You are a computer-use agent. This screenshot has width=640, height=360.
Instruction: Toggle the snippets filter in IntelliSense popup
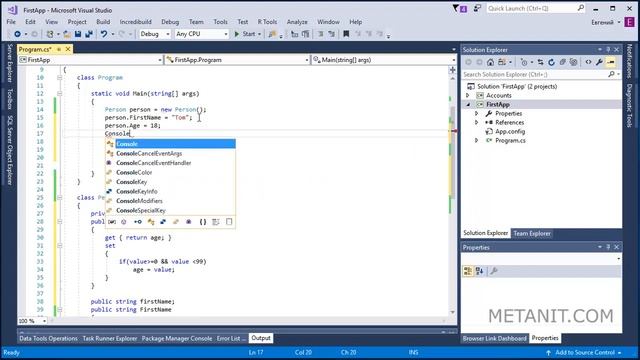click(229, 222)
